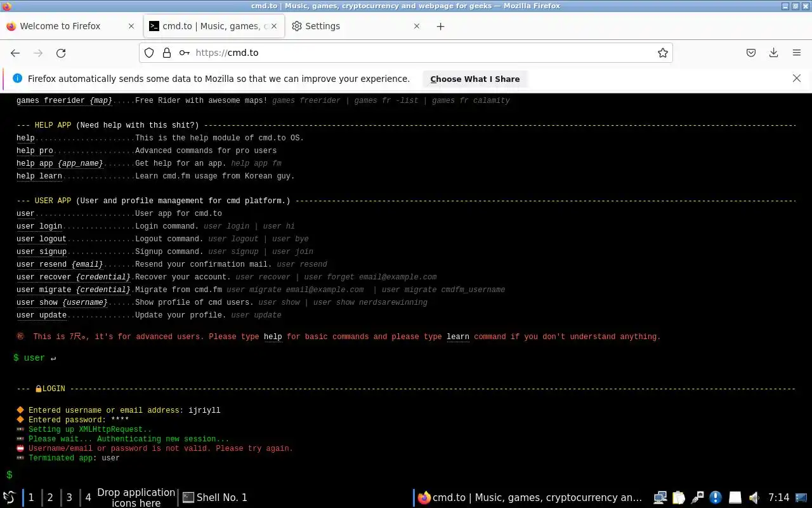Click the Choose What I Share button
The width and height of the screenshot is (812, 508).
[x=475, y=79]
